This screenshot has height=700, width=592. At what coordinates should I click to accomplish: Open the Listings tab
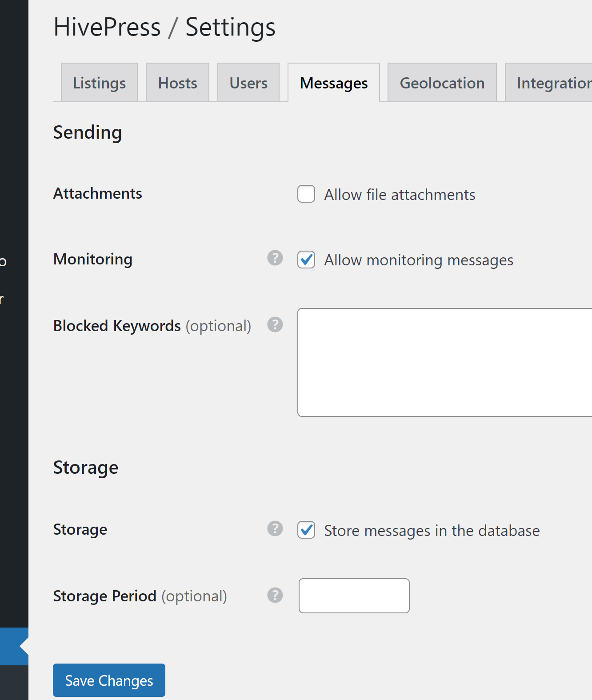point(100,83)
